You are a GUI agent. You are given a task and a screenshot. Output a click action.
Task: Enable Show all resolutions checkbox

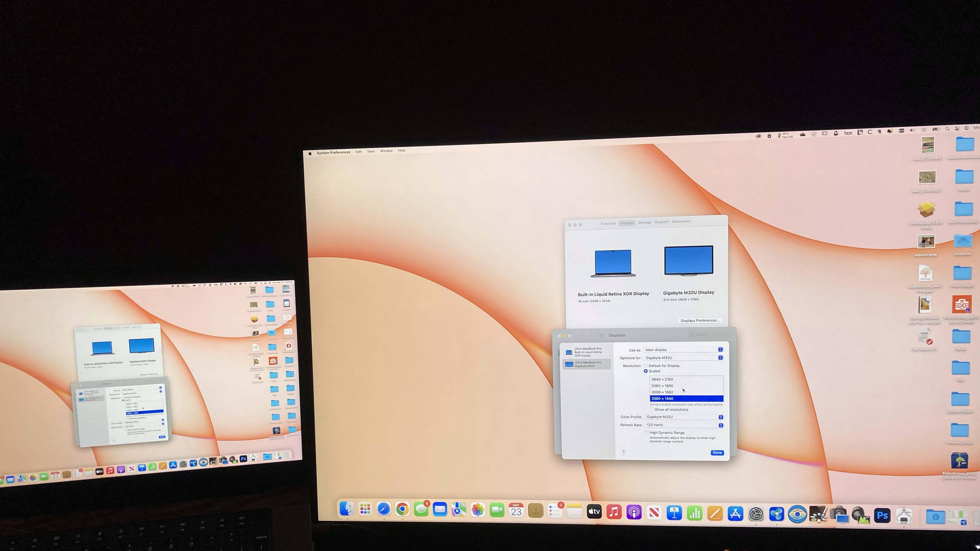click(x=652, y=409)
